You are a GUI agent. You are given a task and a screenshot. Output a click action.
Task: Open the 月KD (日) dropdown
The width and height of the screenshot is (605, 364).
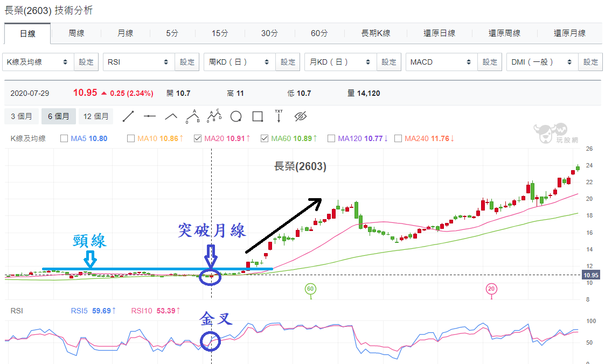[340, 62]
